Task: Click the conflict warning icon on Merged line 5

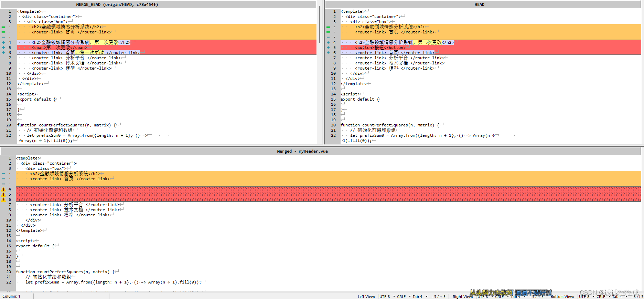Action: click(x=3, y=194)
